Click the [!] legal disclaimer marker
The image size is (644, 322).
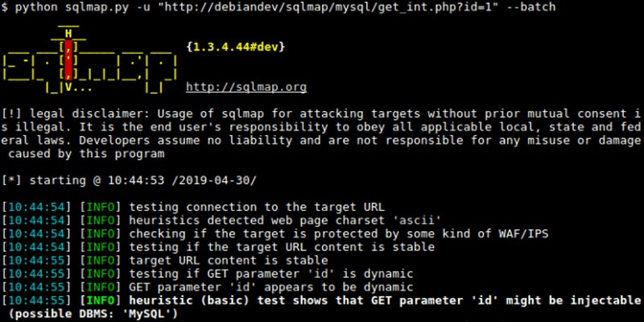12,113
